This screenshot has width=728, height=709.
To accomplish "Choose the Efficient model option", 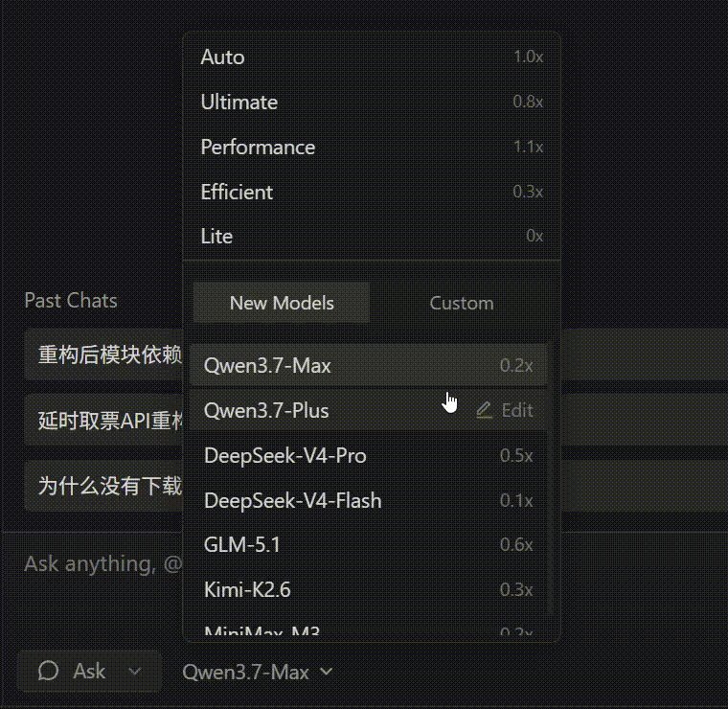I will coord(372,192).
